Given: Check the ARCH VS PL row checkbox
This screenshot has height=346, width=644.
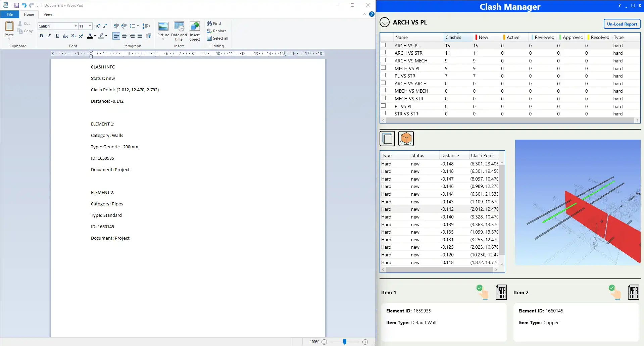Looking at the screenshot, I should [383, 45].
